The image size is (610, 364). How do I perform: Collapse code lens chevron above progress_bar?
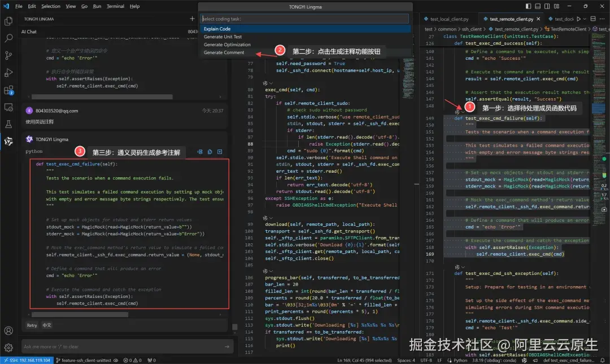[271, 271]
